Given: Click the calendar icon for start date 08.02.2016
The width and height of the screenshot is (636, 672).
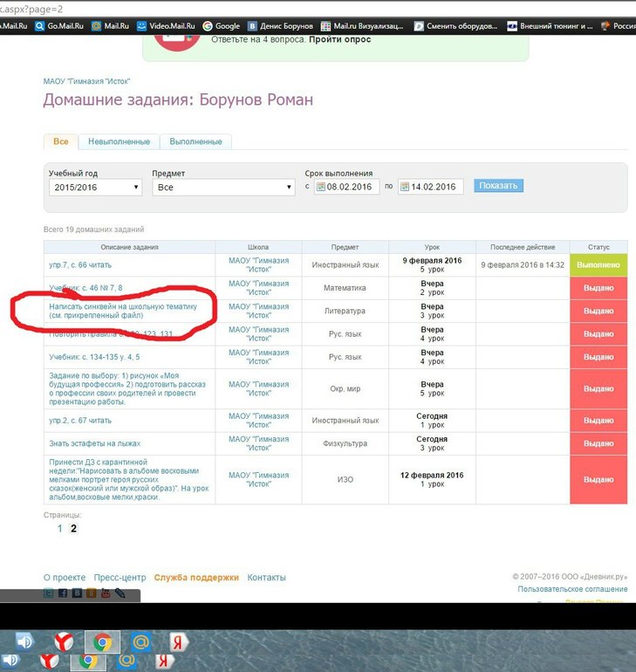Looking at the screenshot, I should tap(319, 187).
